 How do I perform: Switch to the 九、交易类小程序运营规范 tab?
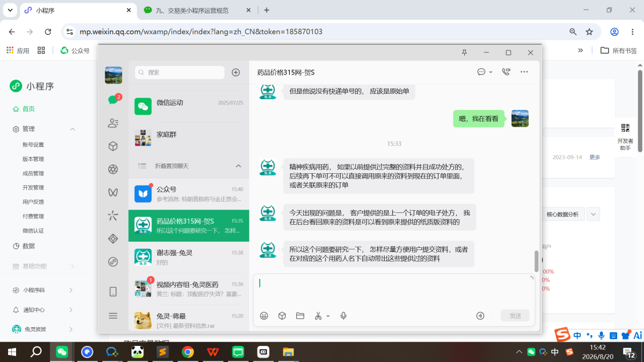[192, 10]
